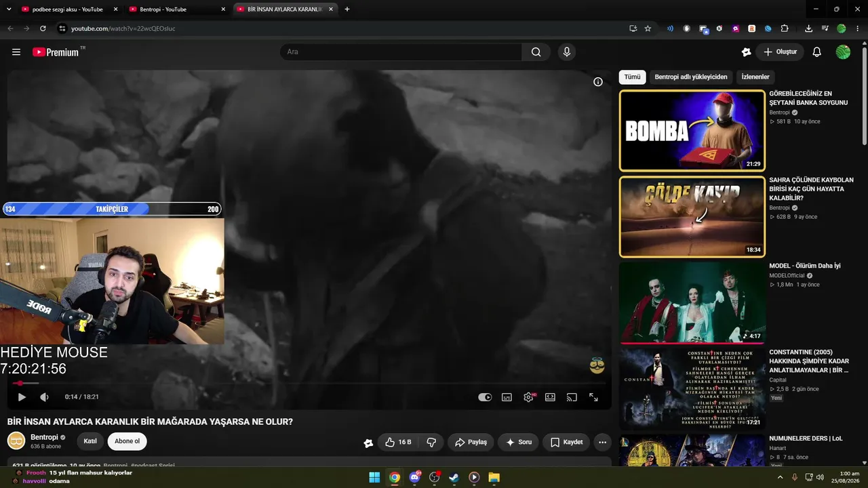Image resolution: width=868 pixels, height=488 pixels.
Task: Open the YouTube account avatar menu
Action: pyautogui.click(x=843, y=52)
